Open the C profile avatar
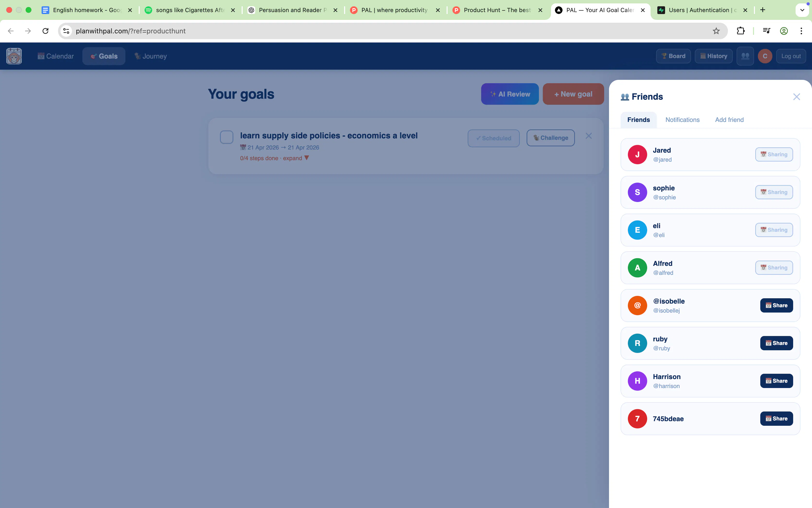The height and width of the screenshot is (508, 812). [765, 56]
